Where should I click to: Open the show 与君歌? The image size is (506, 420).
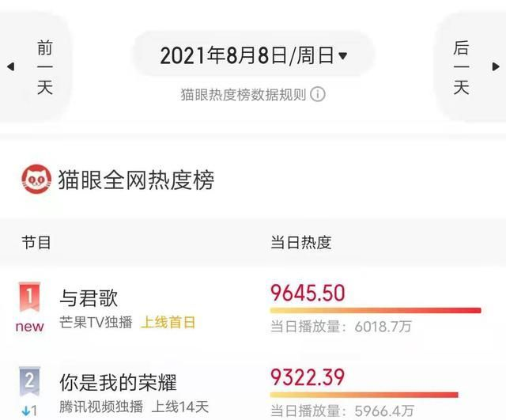pos(89,297)
